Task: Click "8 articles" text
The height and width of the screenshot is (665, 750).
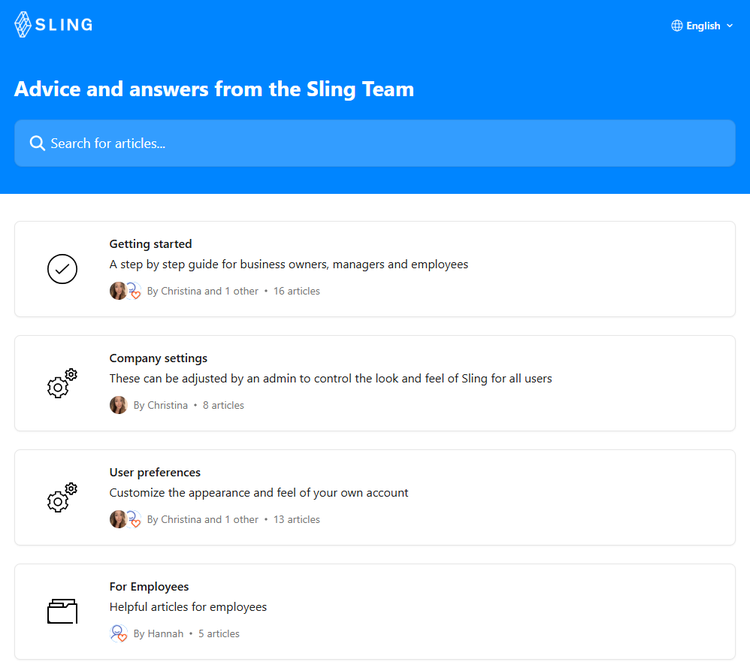Action: 223,405
